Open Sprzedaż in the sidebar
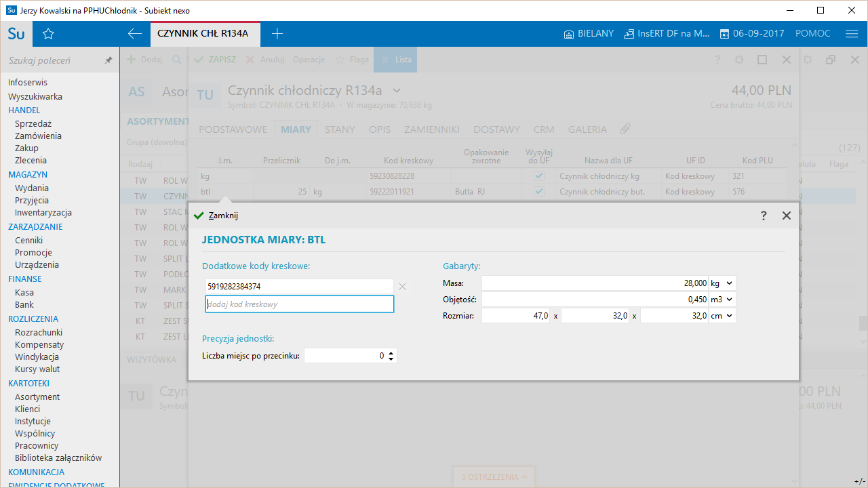The width and height of the screenshot is (868, 488). (33, 124)
